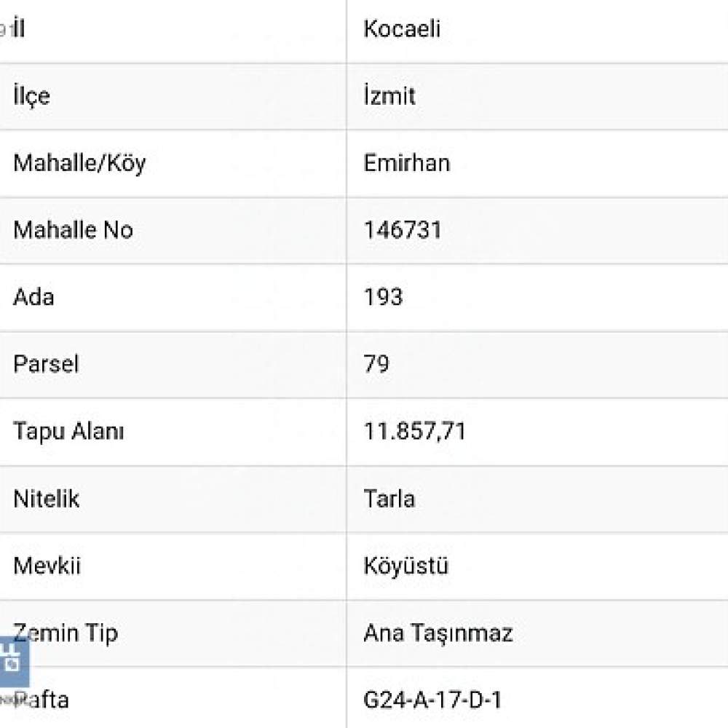The height and width of the screenshot is (728, 728).
Task: Click the İzmit value
Action: (x=389, y=95)
